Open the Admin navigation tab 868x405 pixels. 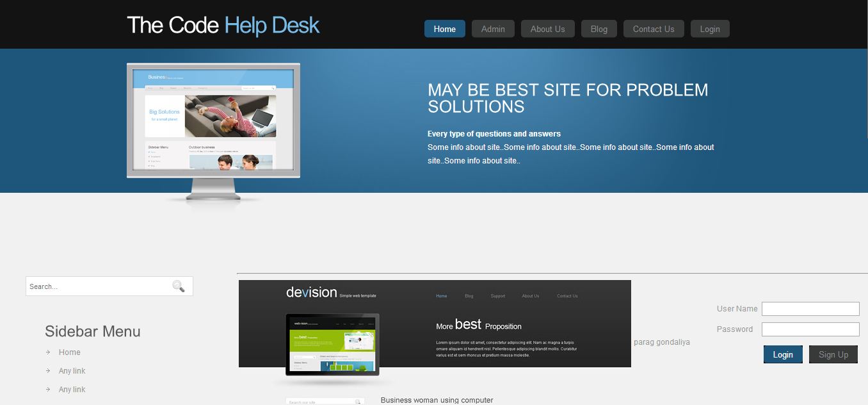tap(493, 29)
